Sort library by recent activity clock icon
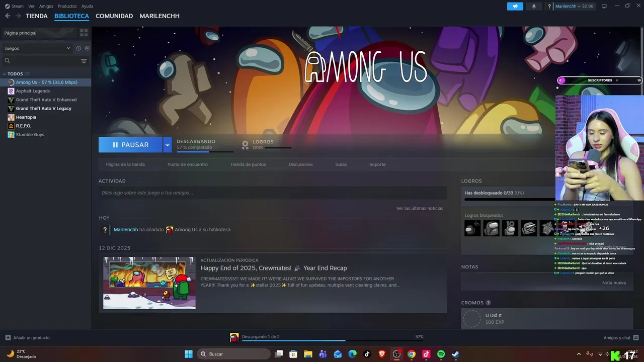Screen dimensions: 644x362 pos(78,48)
